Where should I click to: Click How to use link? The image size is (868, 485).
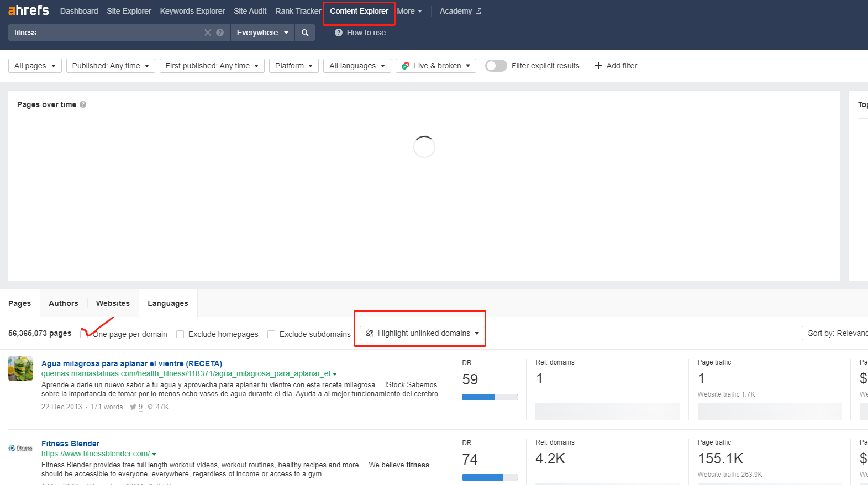(x=366, y=33)
